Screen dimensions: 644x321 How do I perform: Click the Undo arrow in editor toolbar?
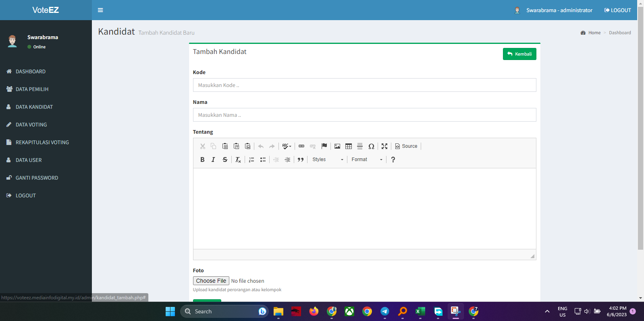[261, 146]
